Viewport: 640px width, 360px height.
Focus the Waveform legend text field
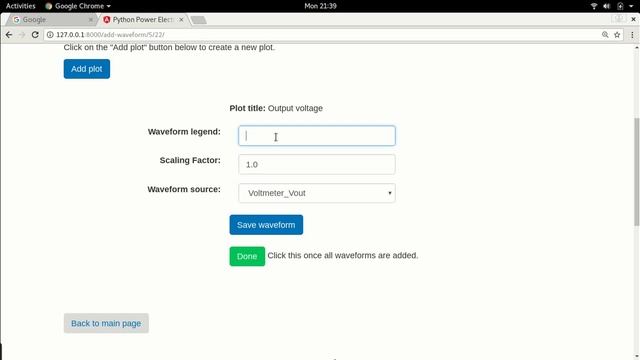(317, 136)
